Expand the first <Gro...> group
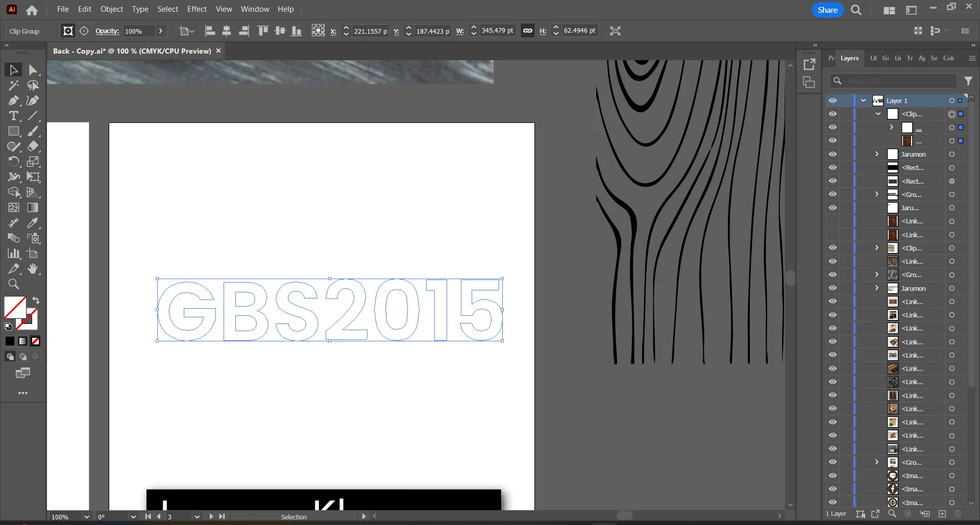The width and height of the screenshot is (980, 525). pyautogui.click(x=877, y=194)
